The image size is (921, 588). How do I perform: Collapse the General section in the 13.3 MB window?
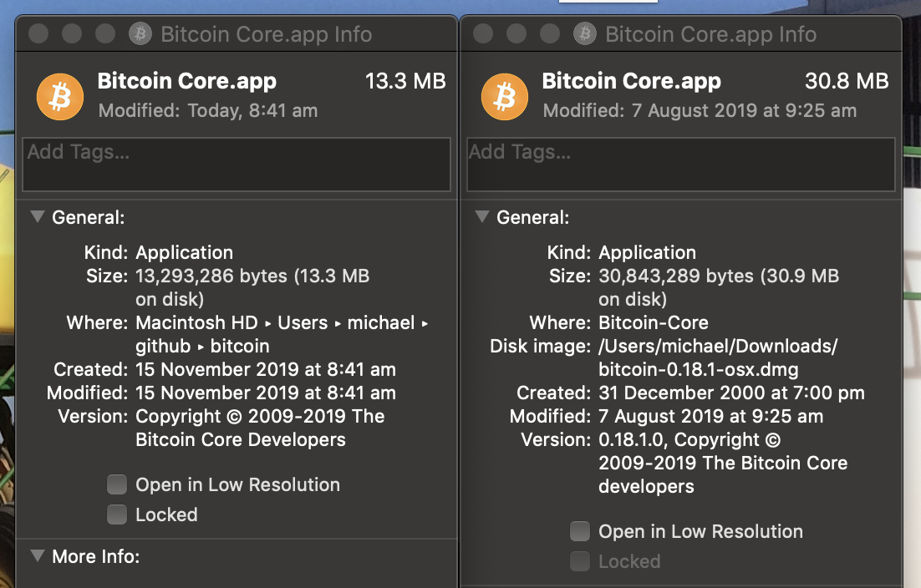38,217
